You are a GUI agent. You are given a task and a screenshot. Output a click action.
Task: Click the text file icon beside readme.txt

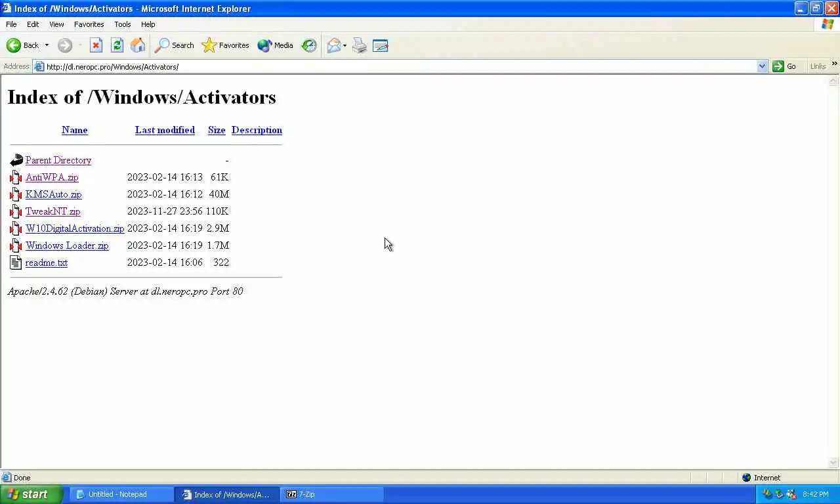(16, 262)
